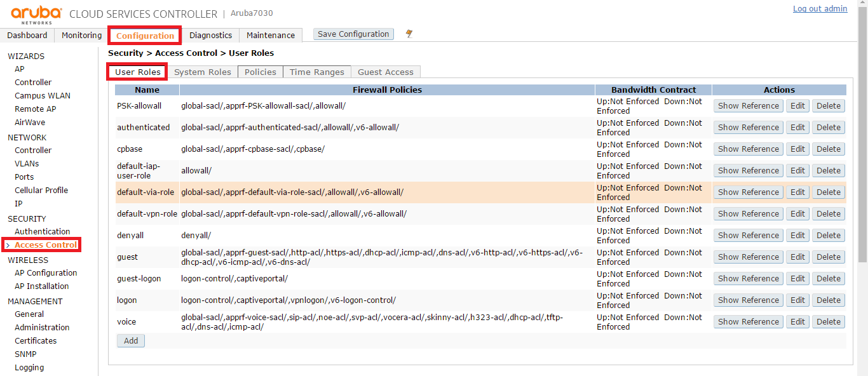Screen dimensions: 868x376
Task: Delete the cpbase role
Action: pyautogui.click(x=829, y=149)
